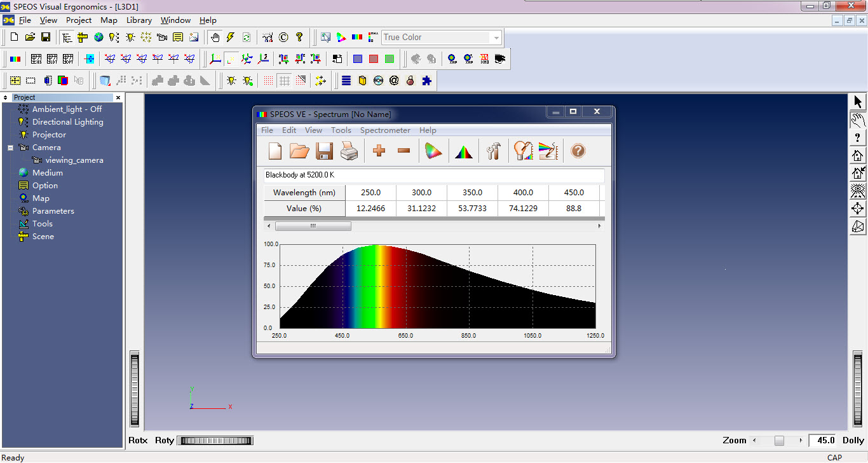This screenshot has width=868, height=463.
Task: Open the Library menu in main window
Action: (x=139, y=20)
